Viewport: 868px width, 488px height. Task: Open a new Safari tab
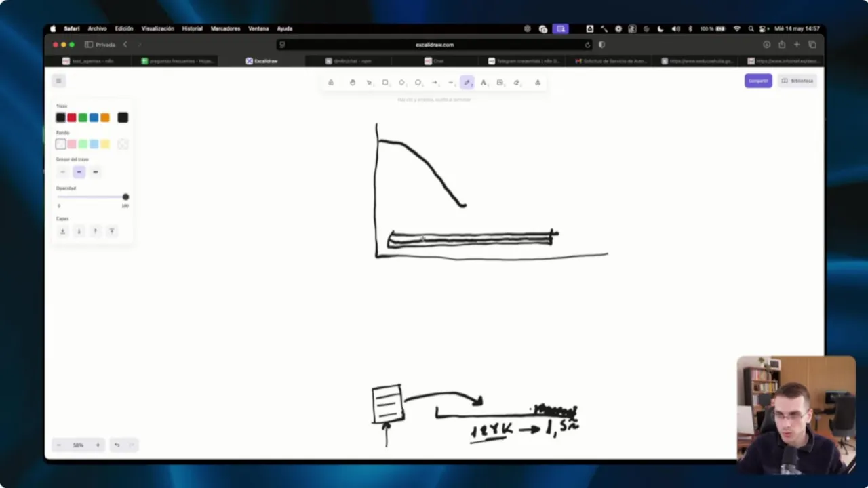[797, 45]
